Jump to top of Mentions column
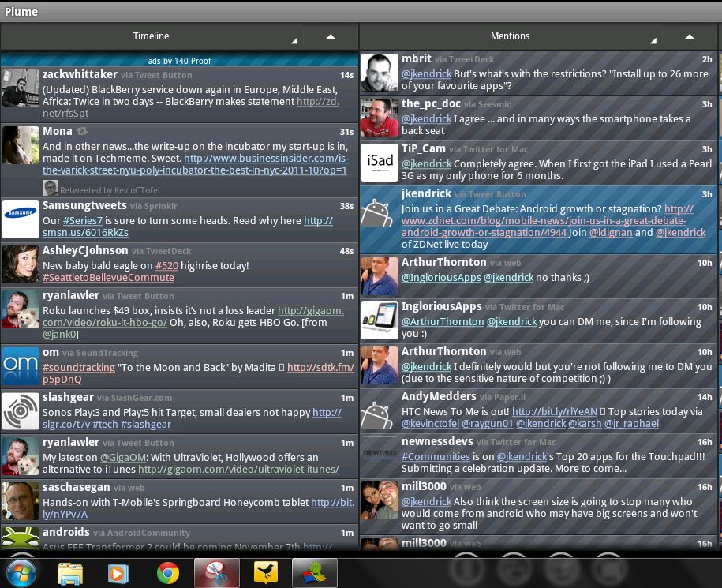This screenshot has width=722, height=588. (689, 36)
